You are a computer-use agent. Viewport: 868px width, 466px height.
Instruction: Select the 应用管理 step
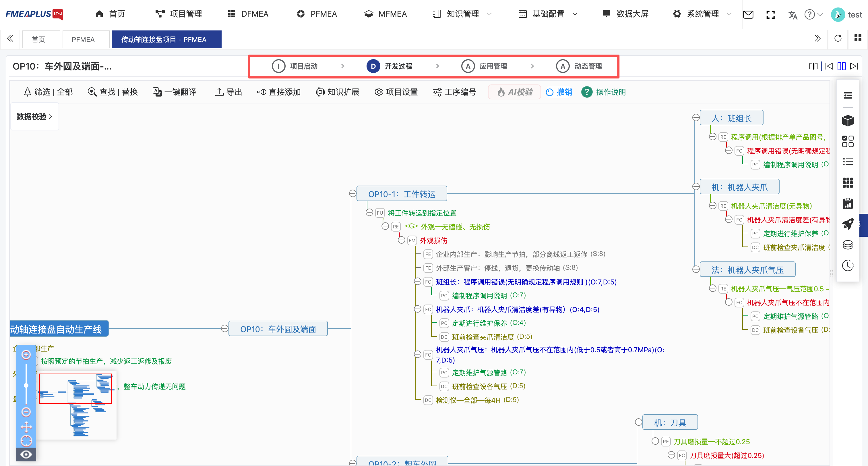point(484,66)
